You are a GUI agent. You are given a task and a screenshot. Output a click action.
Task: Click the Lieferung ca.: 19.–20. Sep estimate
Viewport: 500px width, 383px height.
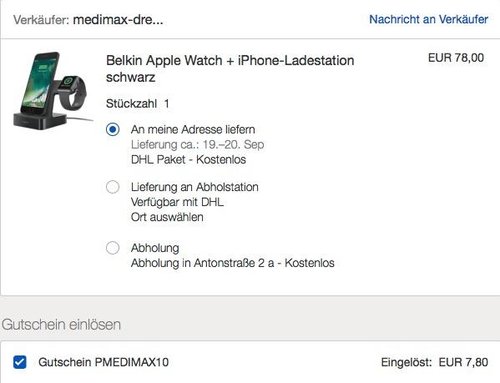point(197,144)
